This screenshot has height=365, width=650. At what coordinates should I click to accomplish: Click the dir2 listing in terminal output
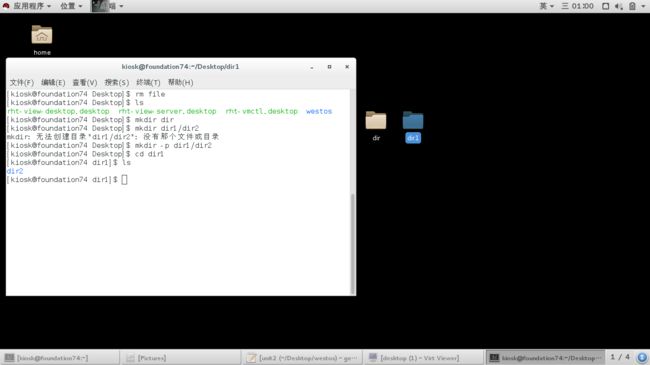pos(15,171)
